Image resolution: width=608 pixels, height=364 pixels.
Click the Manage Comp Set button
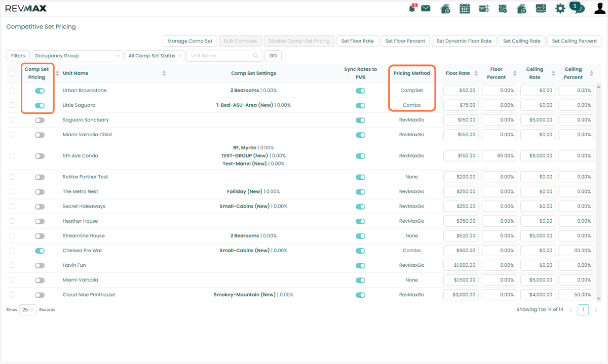pos(190,41)
